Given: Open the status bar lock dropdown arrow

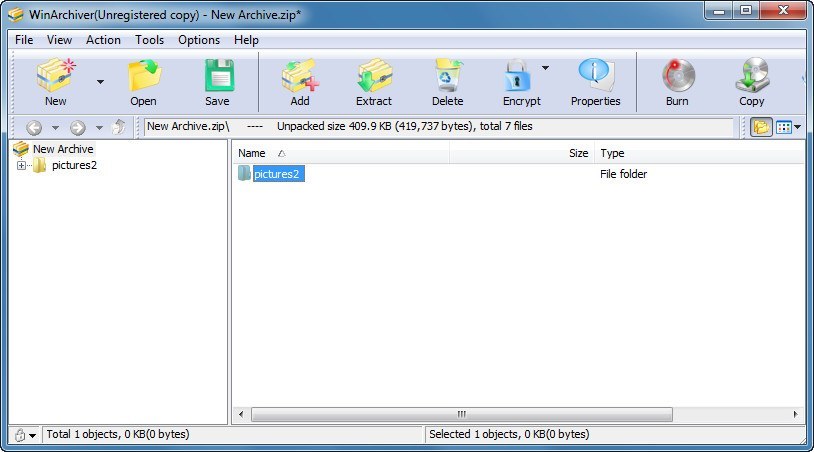Looking at the screenshot, I should tap(32, 435).
